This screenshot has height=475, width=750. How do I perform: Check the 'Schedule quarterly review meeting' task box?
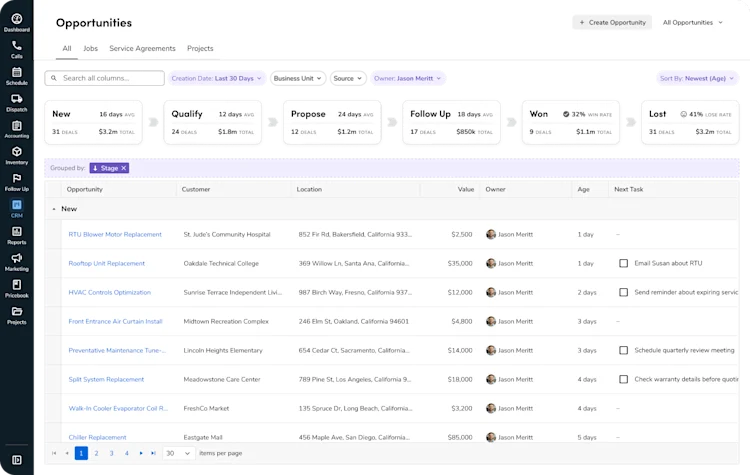[x=623, y=350]
